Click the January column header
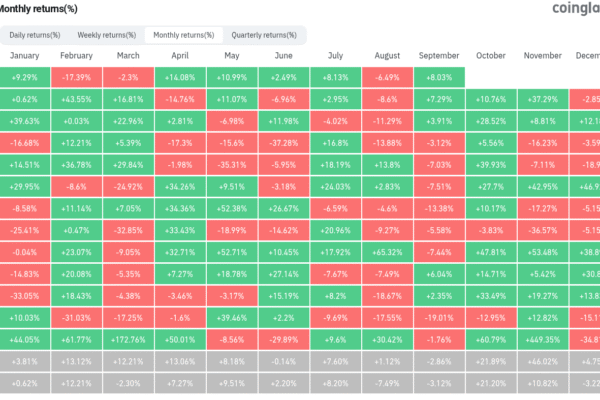600x400 pixels. coord(25,56)
